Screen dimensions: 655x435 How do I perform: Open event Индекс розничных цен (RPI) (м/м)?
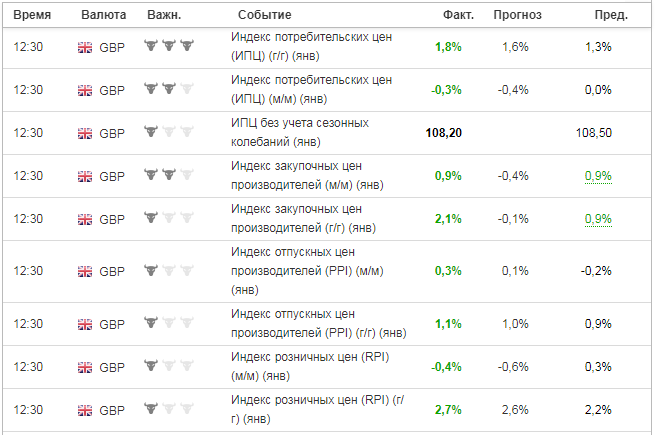pos(310,366)
